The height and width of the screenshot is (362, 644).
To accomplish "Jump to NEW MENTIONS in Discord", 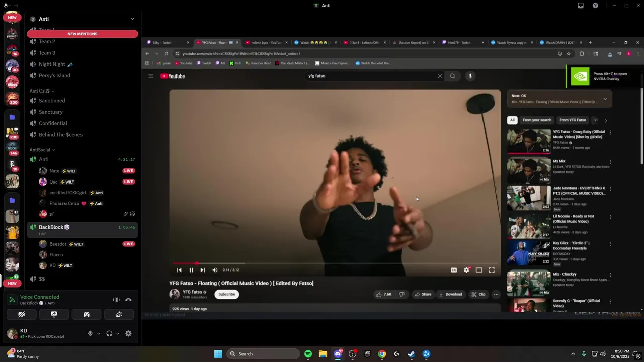I will tap(83, 34).
